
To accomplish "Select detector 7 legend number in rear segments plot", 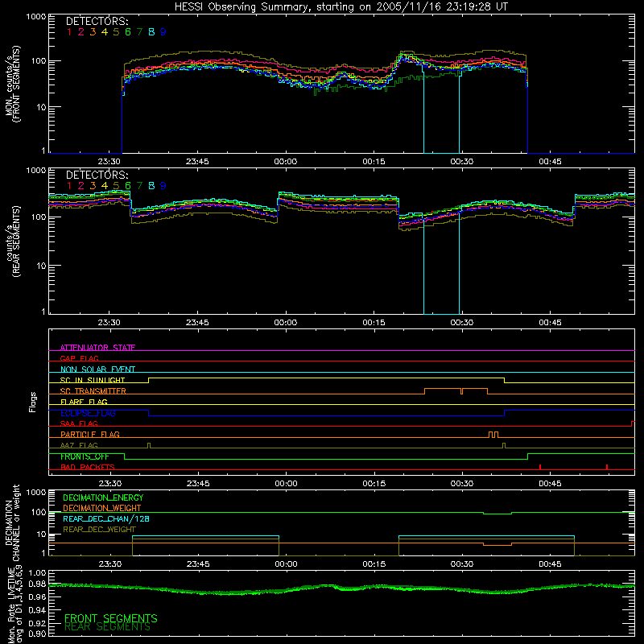I will coord(139,186).
